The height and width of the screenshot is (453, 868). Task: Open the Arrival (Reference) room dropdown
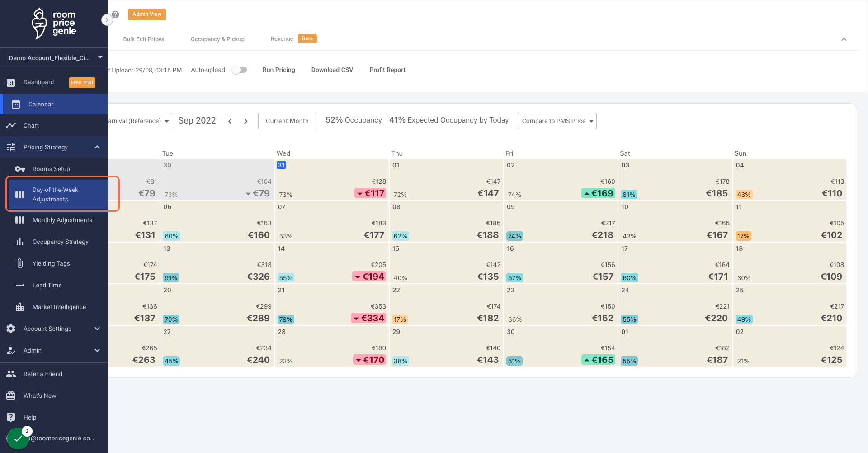tap(140, 121)
